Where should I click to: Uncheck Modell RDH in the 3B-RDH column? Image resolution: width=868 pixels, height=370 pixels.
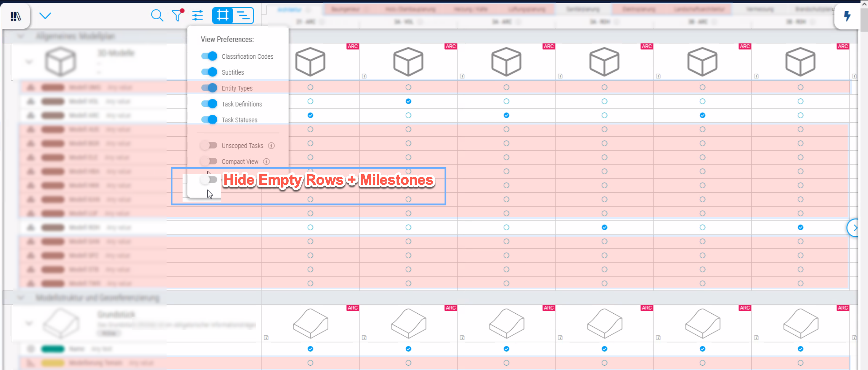800,227
